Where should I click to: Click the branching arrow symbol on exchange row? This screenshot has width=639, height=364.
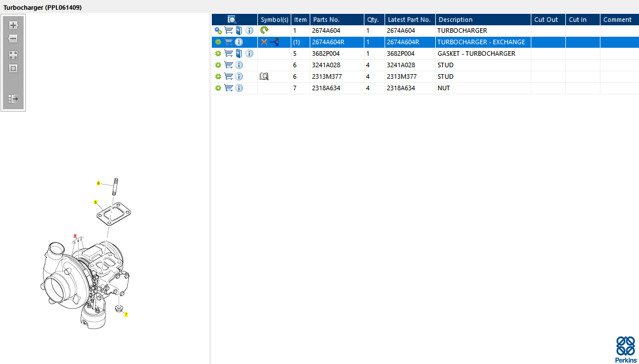[275, 42]
